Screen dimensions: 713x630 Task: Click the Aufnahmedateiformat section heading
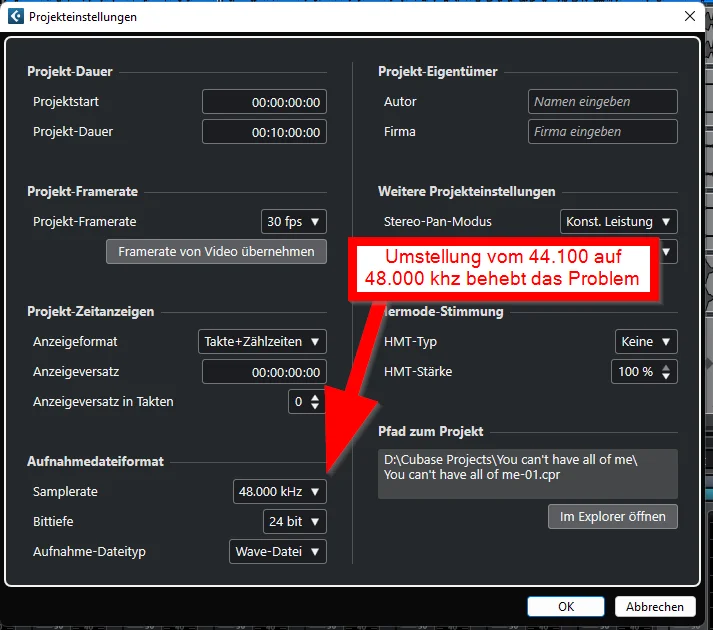(95, 462)
